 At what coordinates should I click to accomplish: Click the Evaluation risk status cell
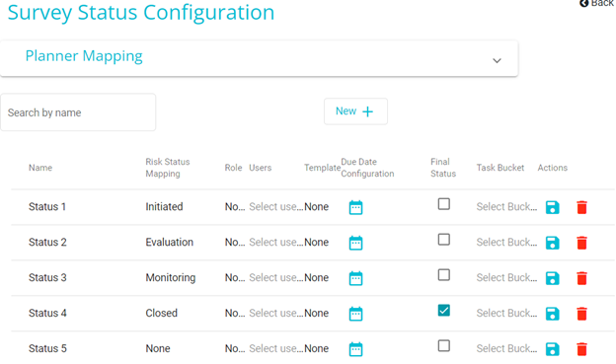point(170,242)
